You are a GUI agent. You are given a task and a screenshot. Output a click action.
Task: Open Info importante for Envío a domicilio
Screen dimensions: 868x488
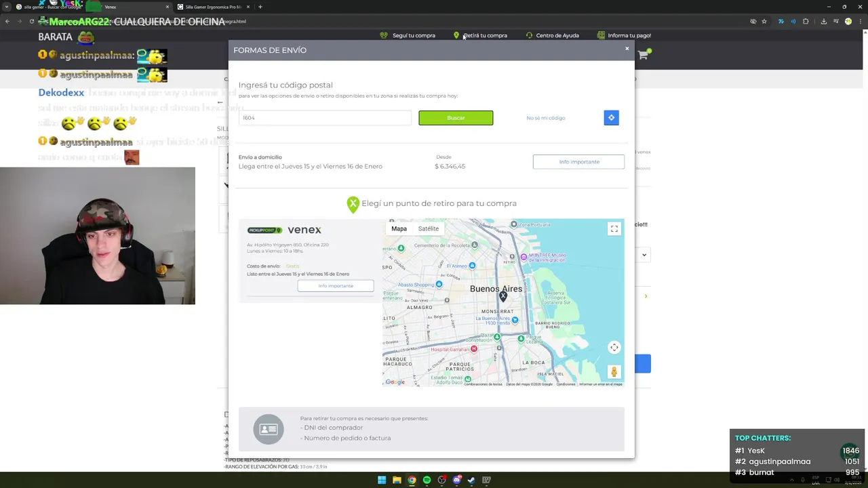(x=578, y=162)
